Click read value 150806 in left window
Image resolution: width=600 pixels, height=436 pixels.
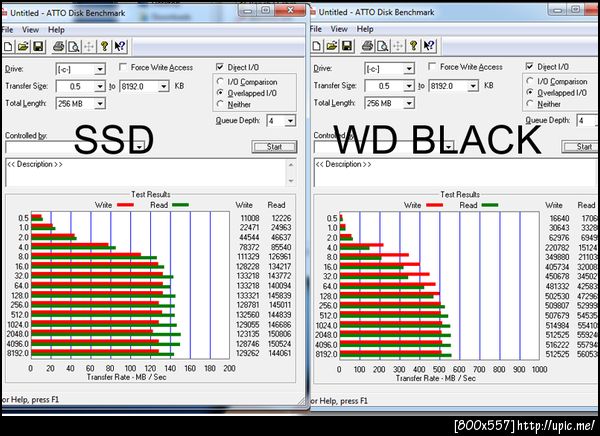point(279,334)
